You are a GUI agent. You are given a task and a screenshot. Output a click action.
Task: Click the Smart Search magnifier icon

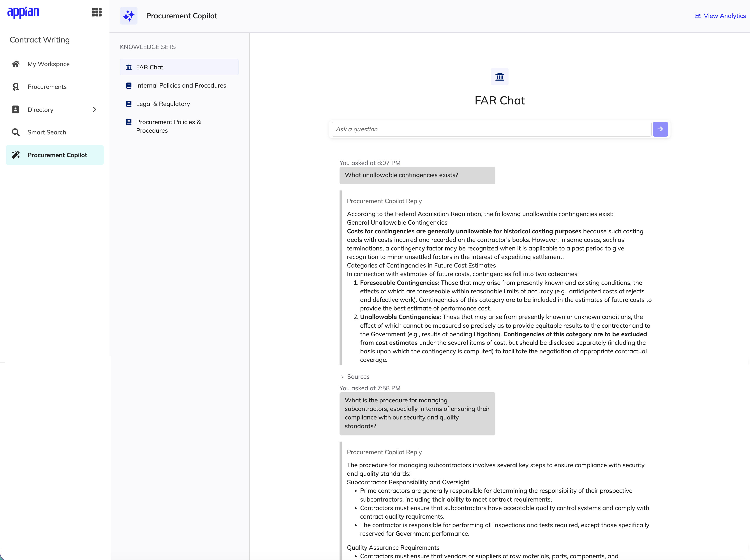point(16,132)
